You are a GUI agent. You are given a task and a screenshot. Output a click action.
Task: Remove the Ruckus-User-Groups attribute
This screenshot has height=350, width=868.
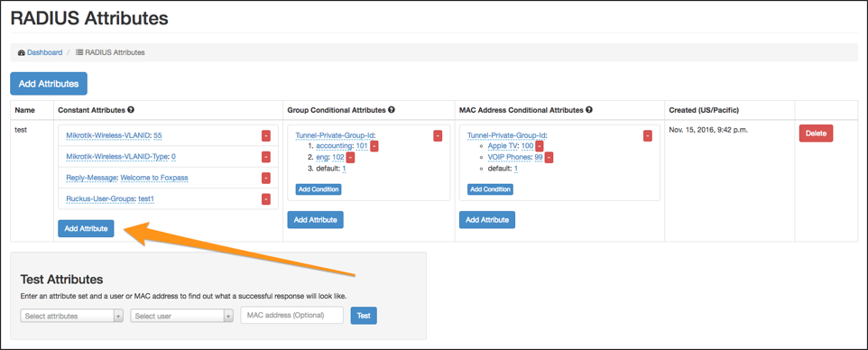265,198
